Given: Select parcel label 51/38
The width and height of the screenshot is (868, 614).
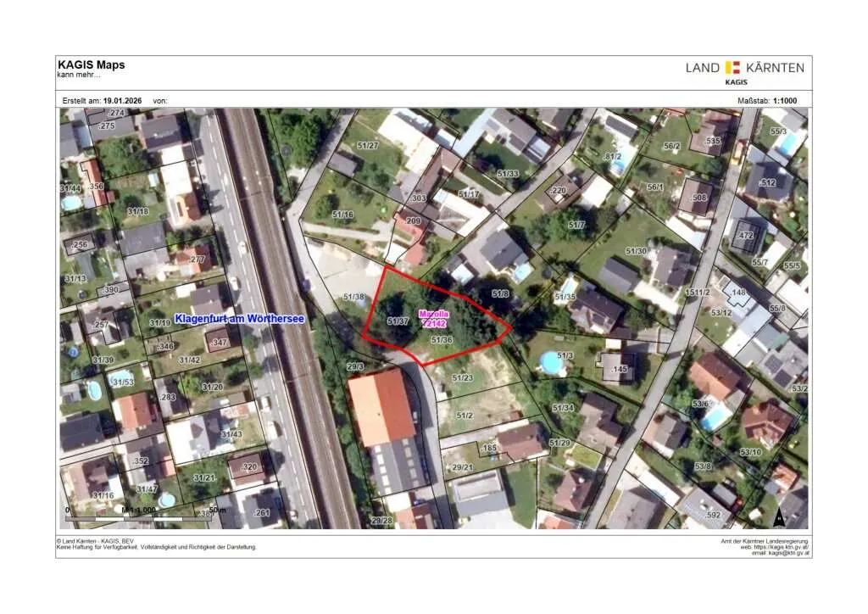Looking at the screenshot, I should (353, 298).
